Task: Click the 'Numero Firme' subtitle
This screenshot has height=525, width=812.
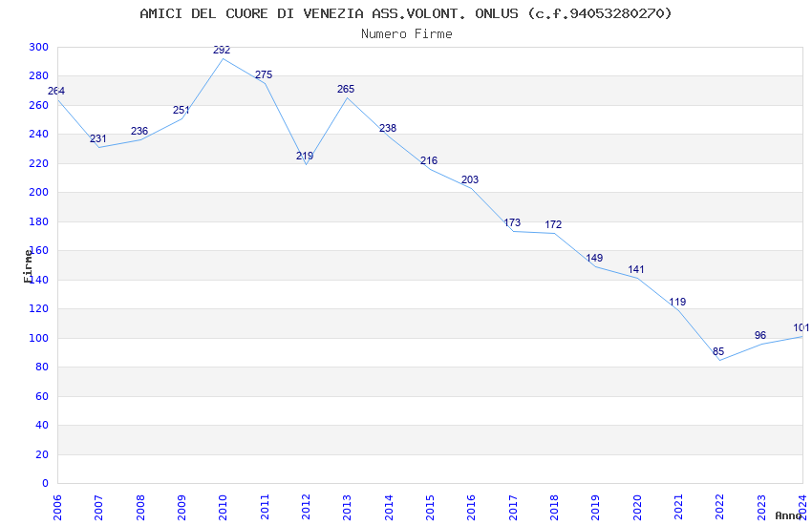Action: pos(407,34)
